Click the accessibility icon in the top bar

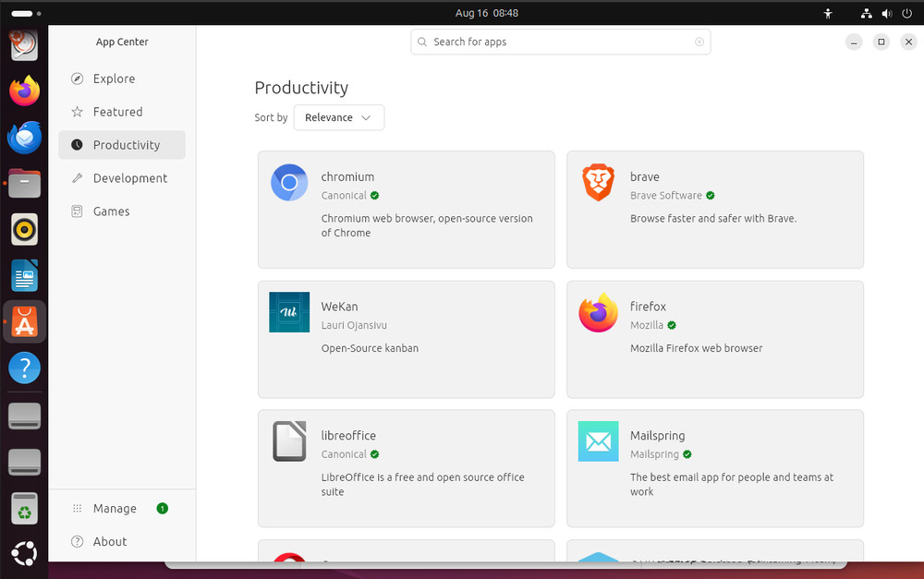click(x=828, y=13)
